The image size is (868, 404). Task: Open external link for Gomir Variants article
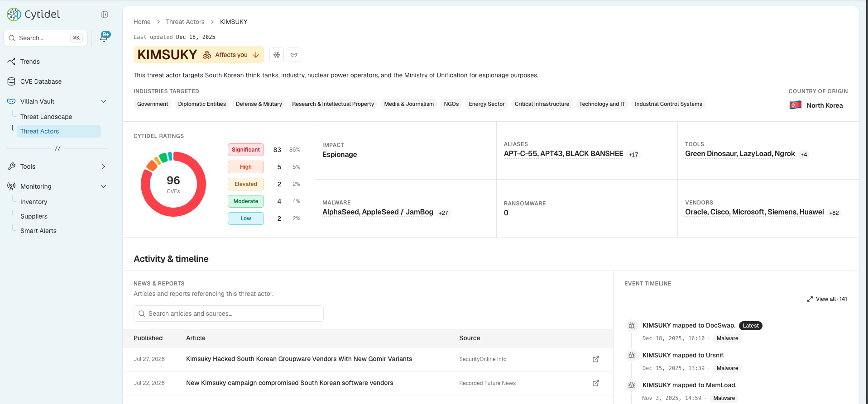pyautogui.click(x=596, y=359)
